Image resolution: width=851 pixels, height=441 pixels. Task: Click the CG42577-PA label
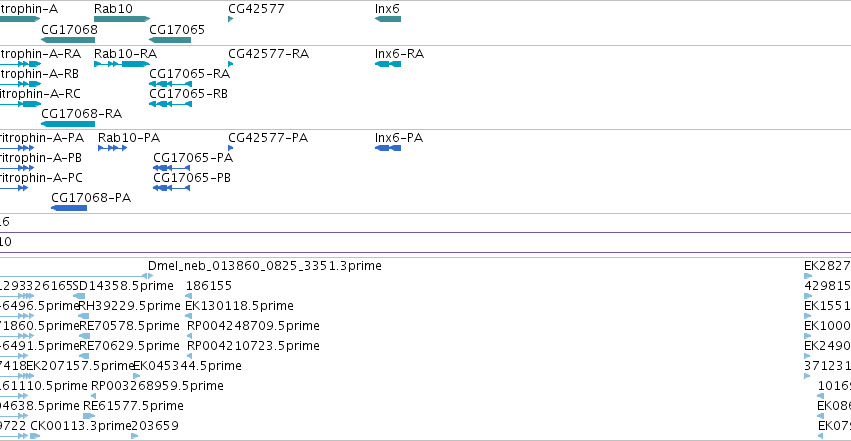point(268,138)
